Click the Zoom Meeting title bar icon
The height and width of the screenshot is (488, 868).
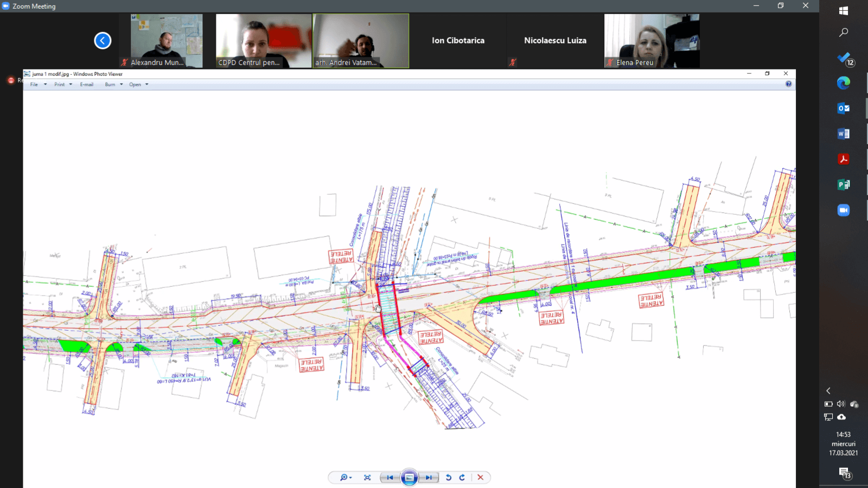coord(5,6)
